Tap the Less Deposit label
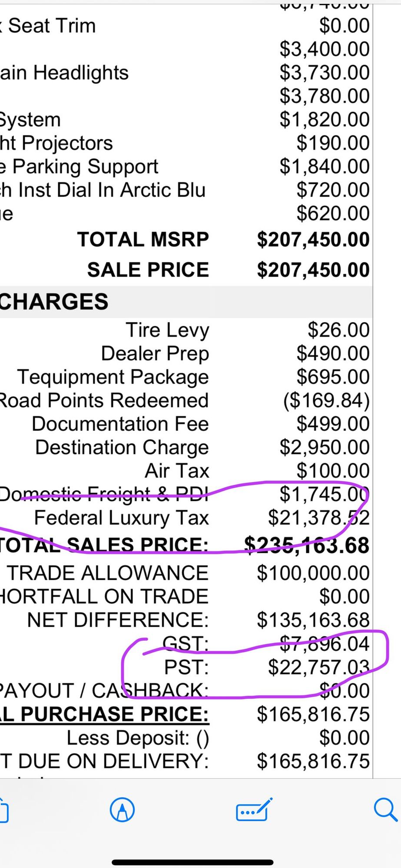 click(x=138, y=737)
